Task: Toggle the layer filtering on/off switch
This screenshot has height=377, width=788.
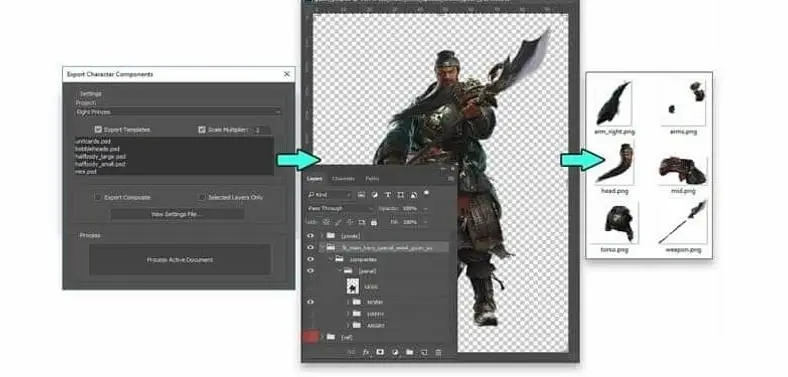Action: [426, 193]
